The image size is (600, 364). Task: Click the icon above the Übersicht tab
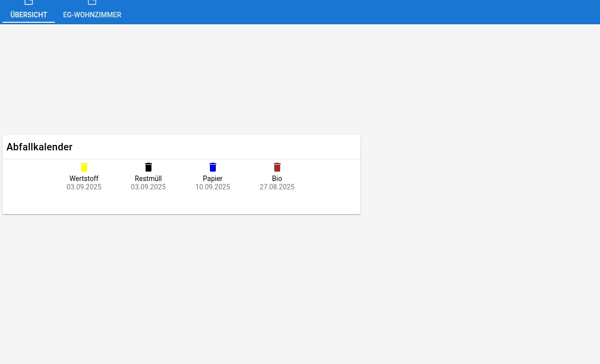[x=29, y=3]
